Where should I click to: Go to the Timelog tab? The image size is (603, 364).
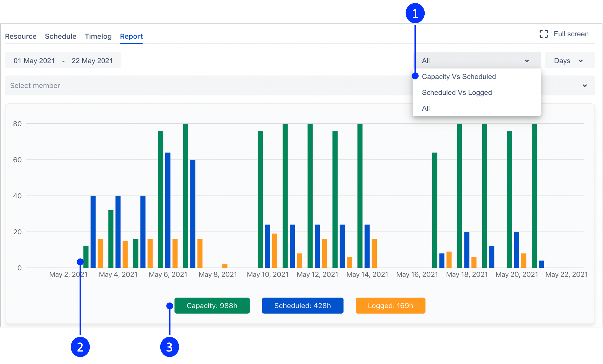tap(98, 36)
